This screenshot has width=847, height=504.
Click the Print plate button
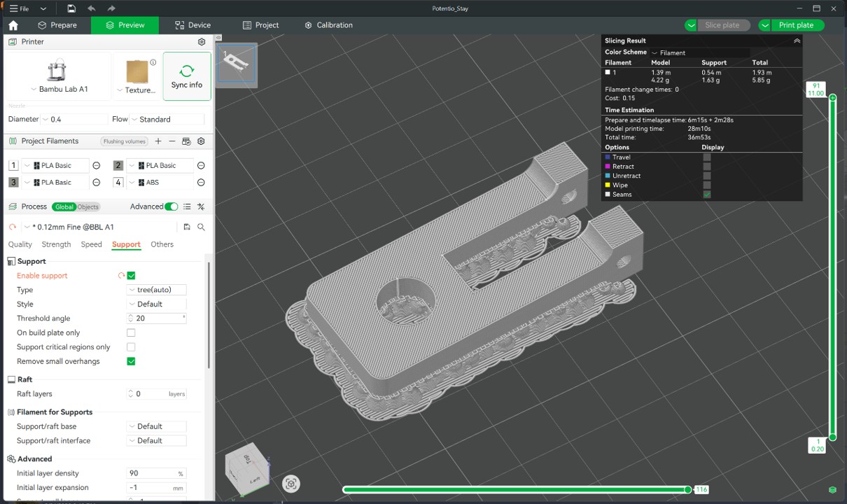coord(796,25)
